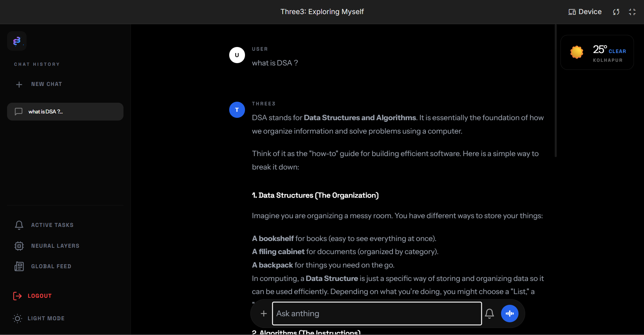This screenshot has width=644, height=335.
Task: Click the THREE3 assistant avatar
Action: point(237,109)
